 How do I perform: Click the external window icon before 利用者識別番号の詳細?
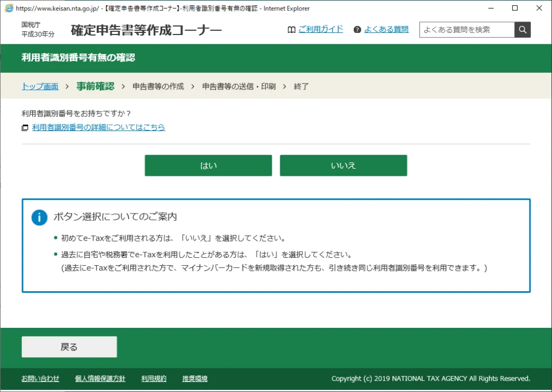(24, 127)
